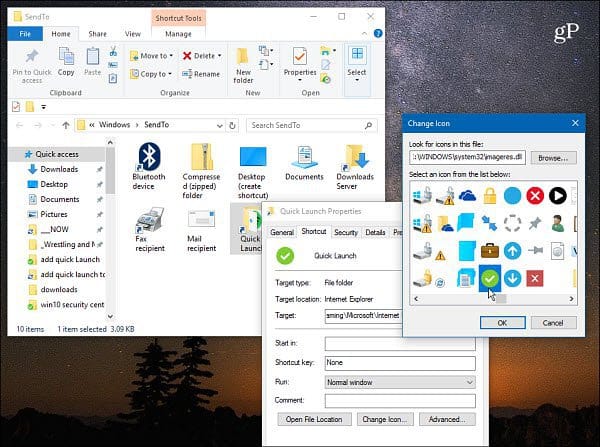Switch to the Manage ribbon tab
The width and height of the screenshot is (600, 447).
178,34
